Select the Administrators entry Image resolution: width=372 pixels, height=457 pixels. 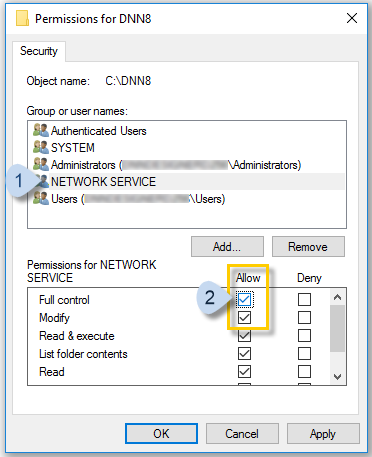pyautogui.click(x=176, y=165)
